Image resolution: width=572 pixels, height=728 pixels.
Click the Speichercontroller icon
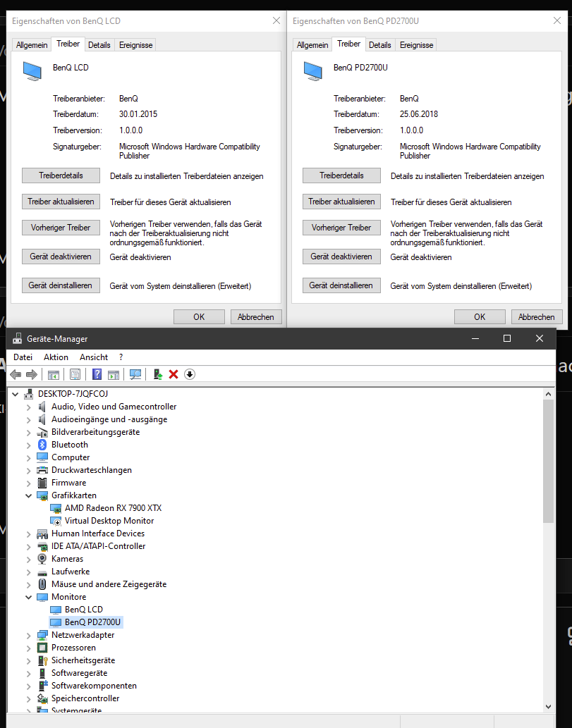click(x=42, y=698)
